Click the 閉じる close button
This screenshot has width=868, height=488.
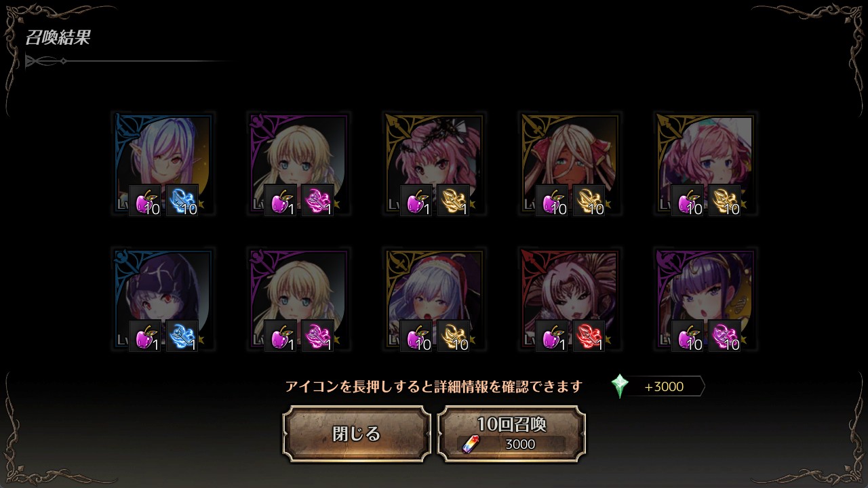[x=357, y=434]
